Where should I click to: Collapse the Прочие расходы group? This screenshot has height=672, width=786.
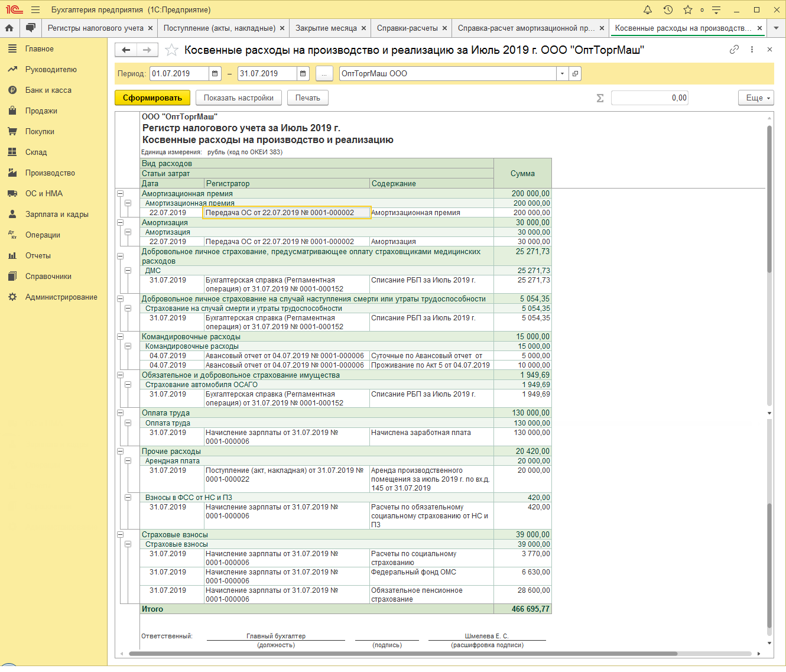(120, 451)
